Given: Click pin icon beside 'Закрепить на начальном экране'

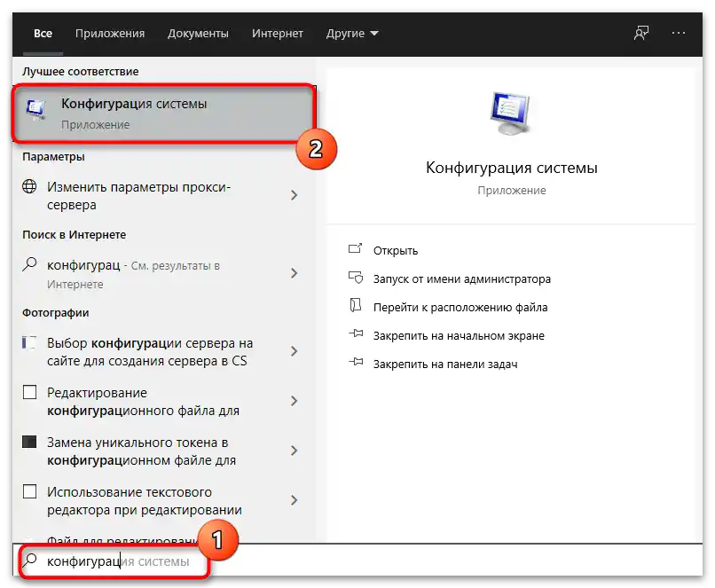Looking at the screenshot, I should [x=356, y=334].
